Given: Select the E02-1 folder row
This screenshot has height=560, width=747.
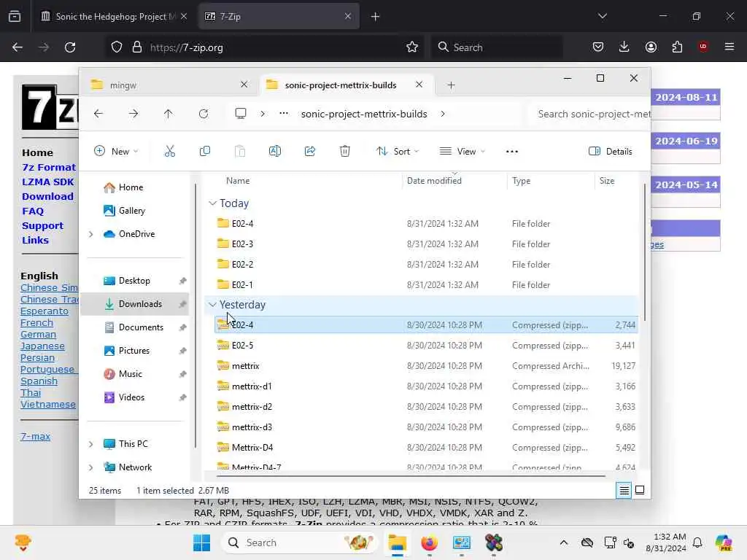Looking at the screenshot, I should click(426, 285).
